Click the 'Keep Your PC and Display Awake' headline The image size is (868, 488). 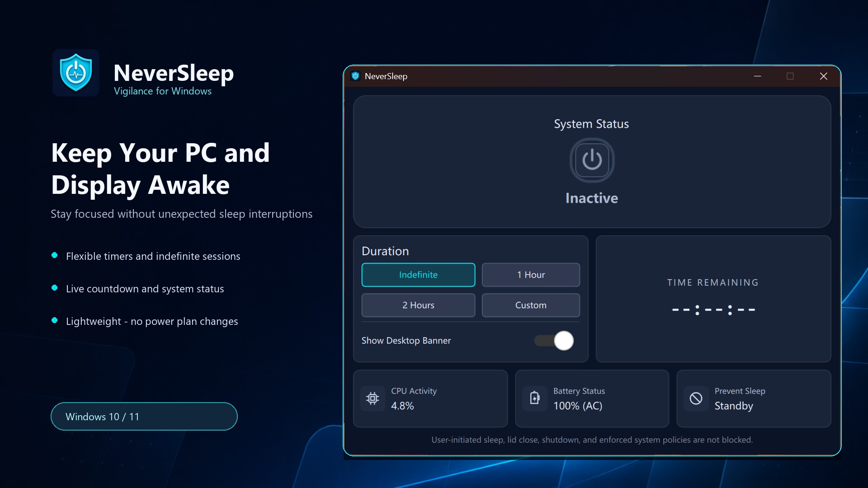click(160, 169)
